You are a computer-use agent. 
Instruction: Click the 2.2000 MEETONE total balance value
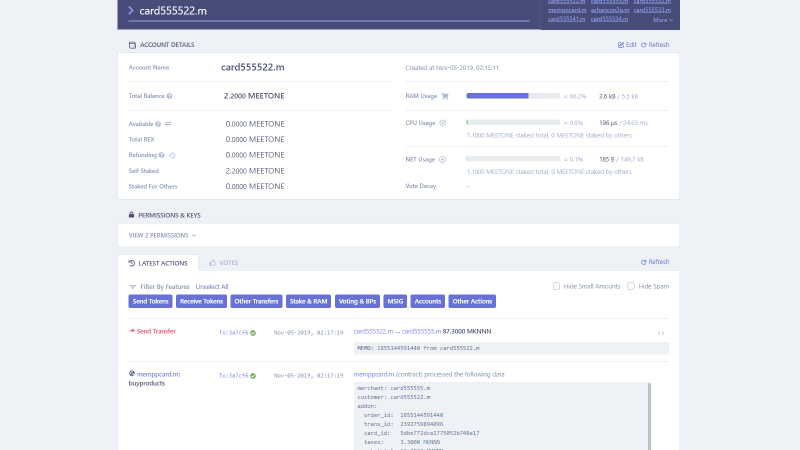click(254, 96)
